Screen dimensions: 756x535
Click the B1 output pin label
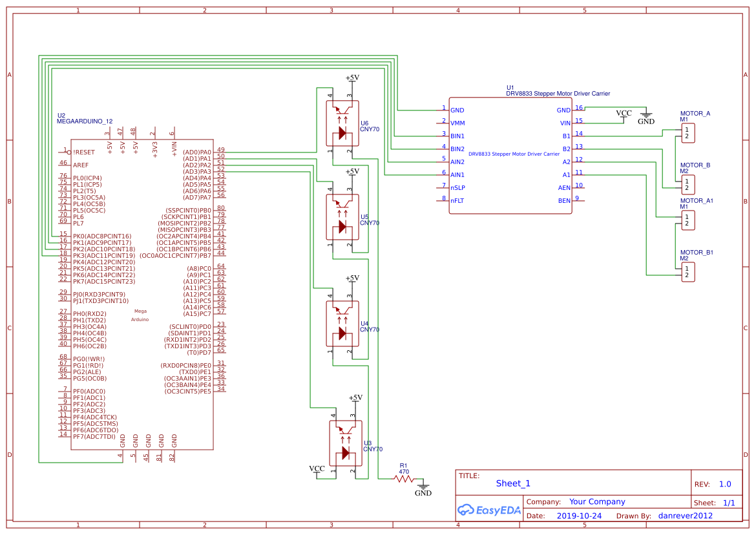[567, 136]
